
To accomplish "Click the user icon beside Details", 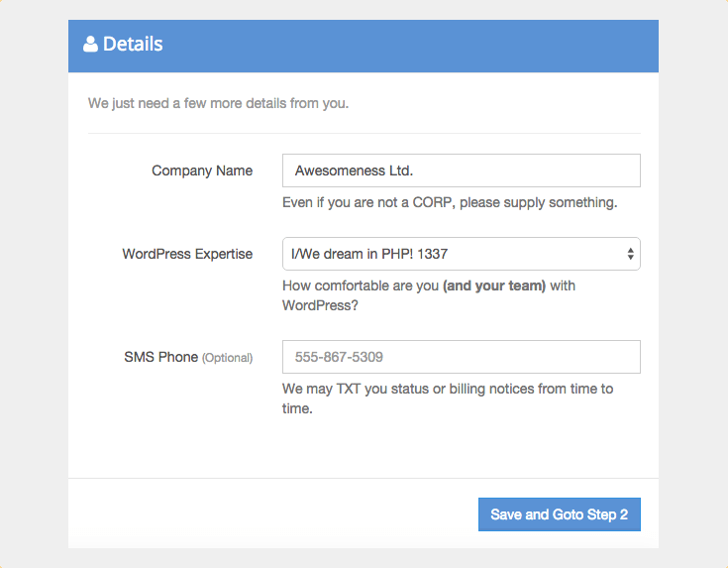I will [x=90, y=44].
